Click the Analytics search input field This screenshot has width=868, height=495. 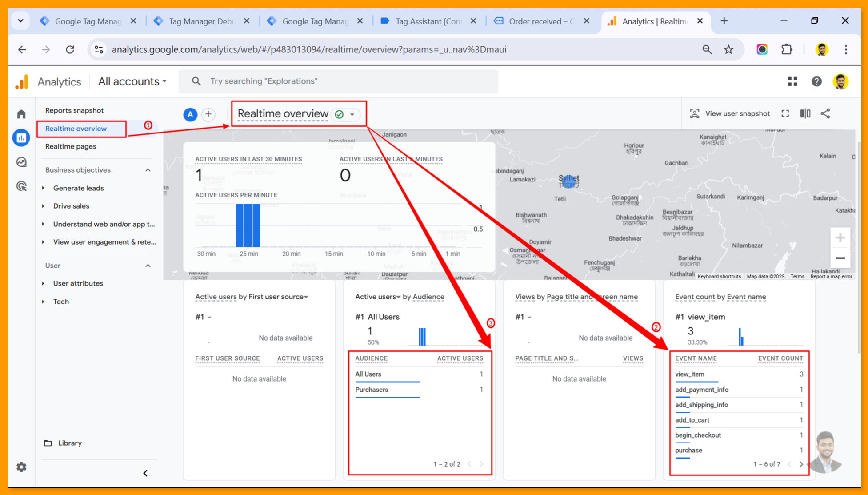click(338, 81)
